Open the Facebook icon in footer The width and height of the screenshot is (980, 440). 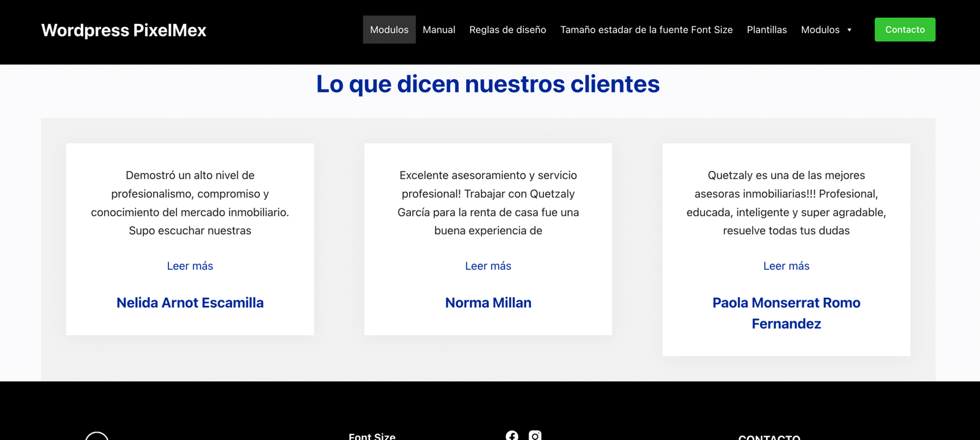[512, 435]
